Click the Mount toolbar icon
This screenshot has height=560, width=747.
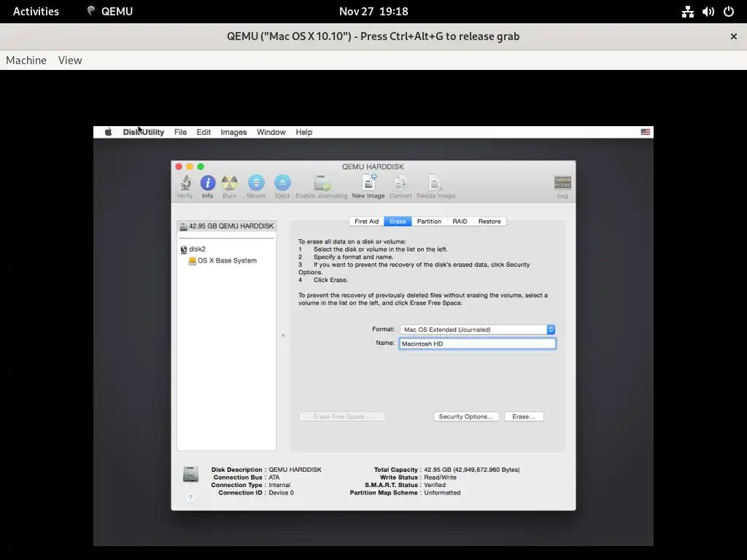[x=256, y=183]
